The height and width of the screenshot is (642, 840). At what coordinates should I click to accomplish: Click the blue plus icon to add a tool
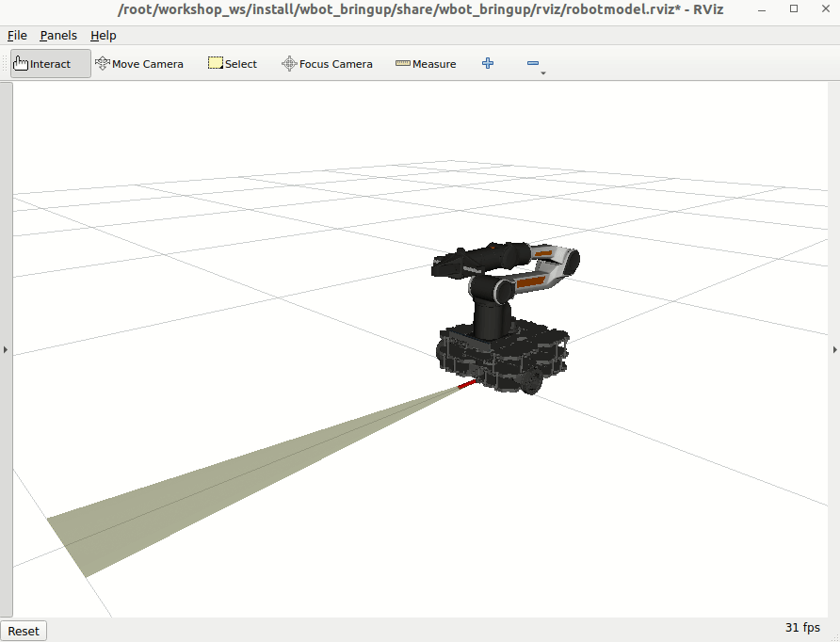487,63
